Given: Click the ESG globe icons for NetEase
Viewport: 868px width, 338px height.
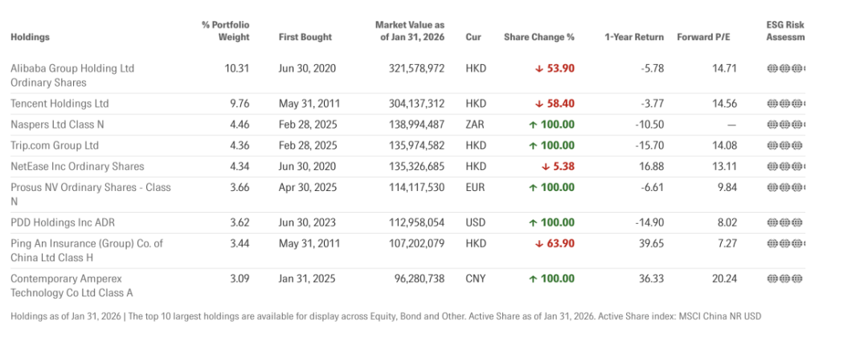Looking at the screenshot, I should pos(786,166).
